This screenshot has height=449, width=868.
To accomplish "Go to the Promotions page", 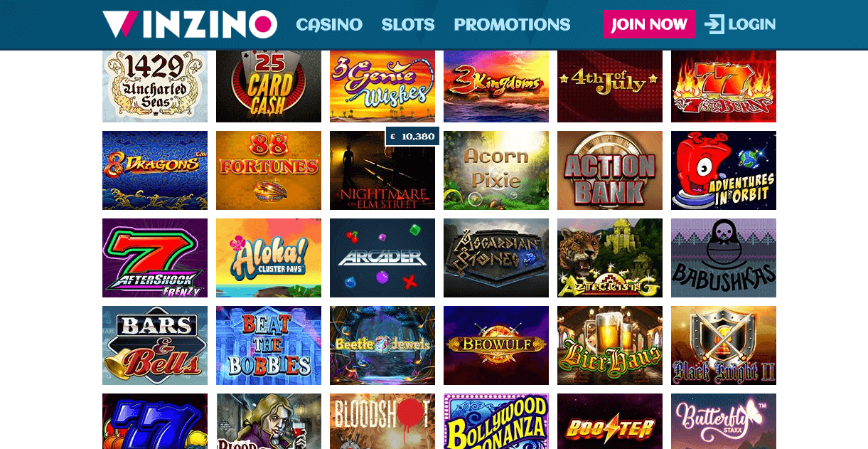I will [x=512, y=25].
